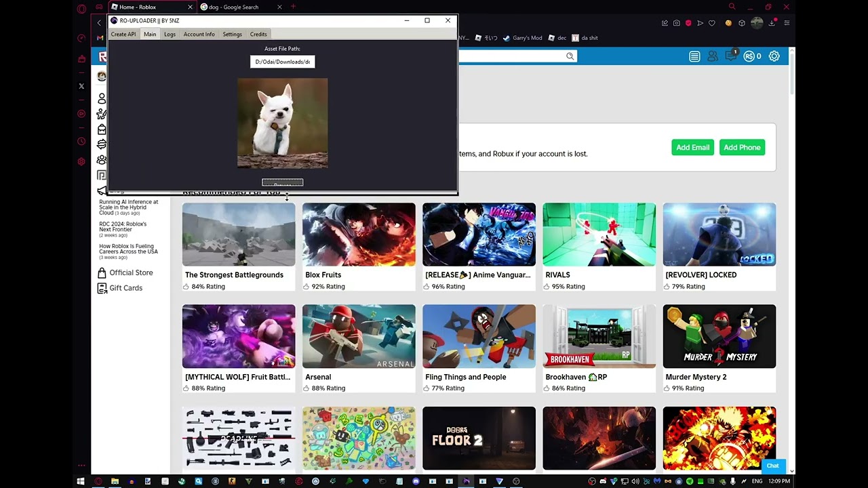Open the browser sidebar settings gear
Screen dimensions: 868x488
[x=81, y=161]
